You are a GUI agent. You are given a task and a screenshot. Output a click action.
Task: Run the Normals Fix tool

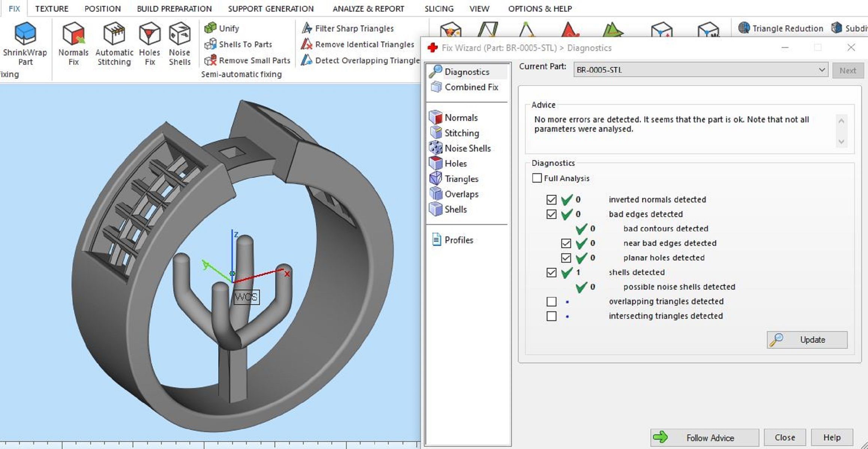[x=73, y=44]
